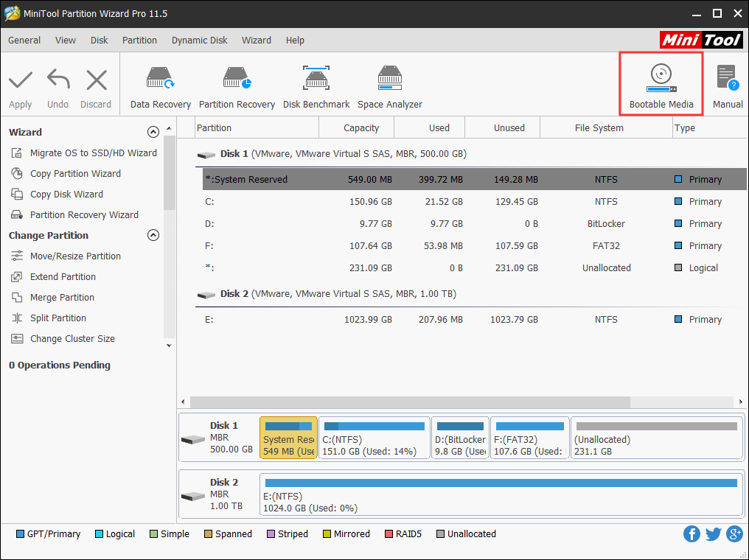Click the Discard X icon
This screenshot has width=749, height=560.
coord(97,80)
